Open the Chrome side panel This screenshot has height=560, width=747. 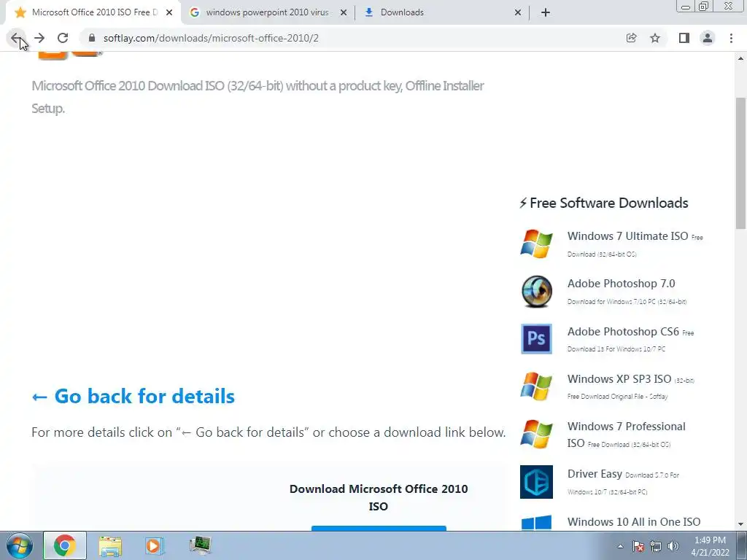coord(684,38)
